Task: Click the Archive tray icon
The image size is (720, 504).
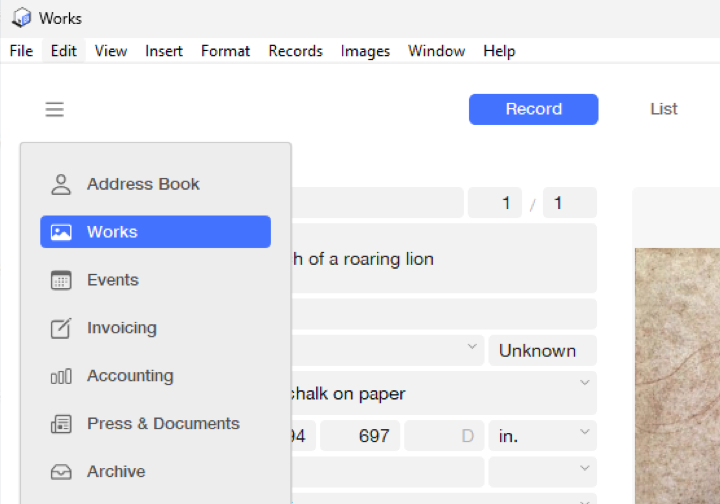Action: 61,472
